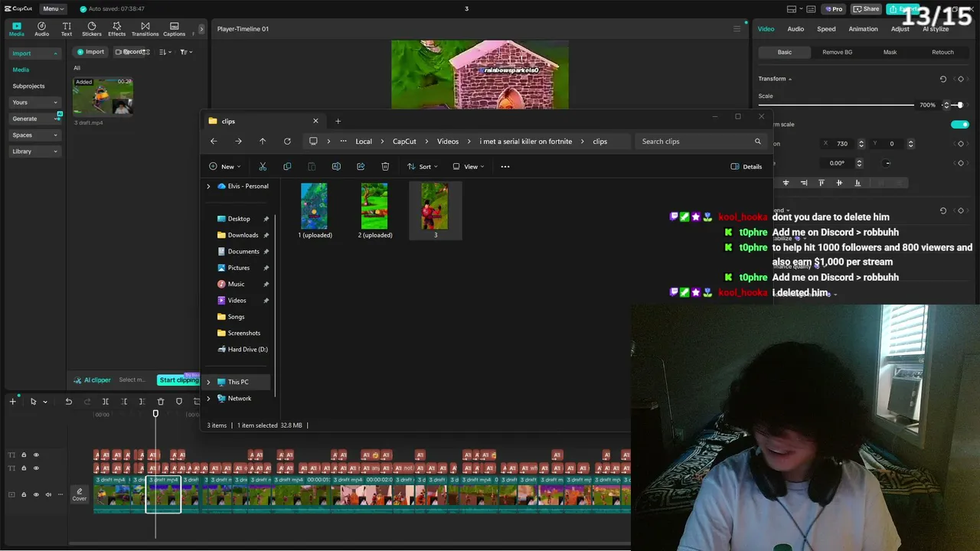This screenshot has width=980, height=551.
Task: Click the align top icon in properties panel
Action: pyautogui.click(x=822, y=183)
